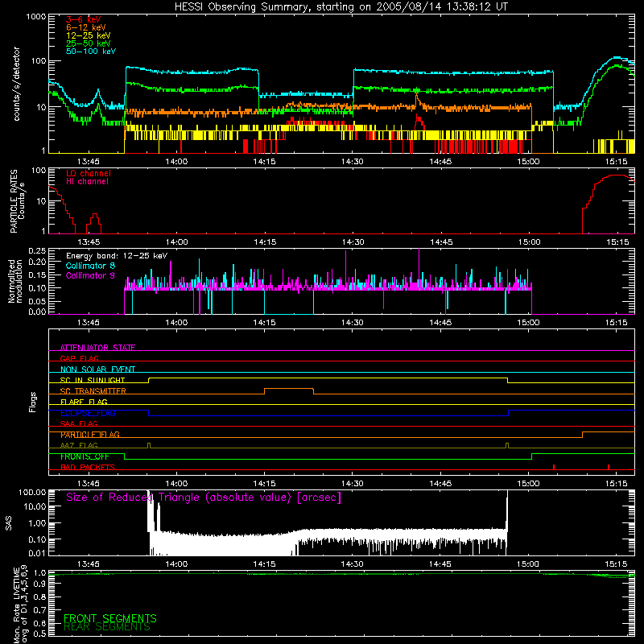The image size is (644, 644).
Task: Click the "counts/s/detector" axis label
Action: [16, 84]
